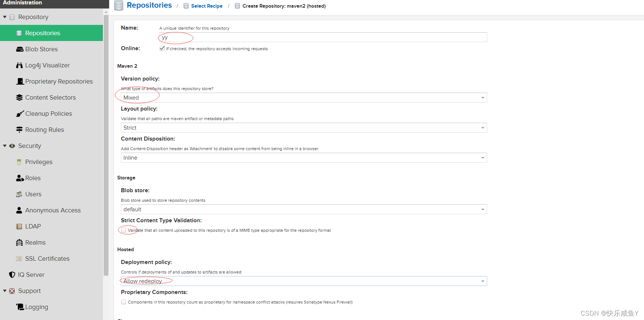Click the Privileges medal icon
This screenshot has height=320, width=644.
point(19,162)
